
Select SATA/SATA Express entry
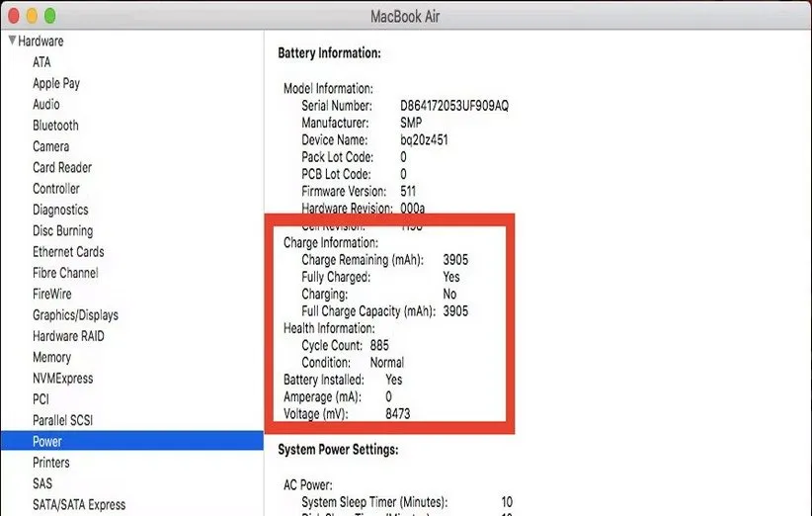(79, 505)
